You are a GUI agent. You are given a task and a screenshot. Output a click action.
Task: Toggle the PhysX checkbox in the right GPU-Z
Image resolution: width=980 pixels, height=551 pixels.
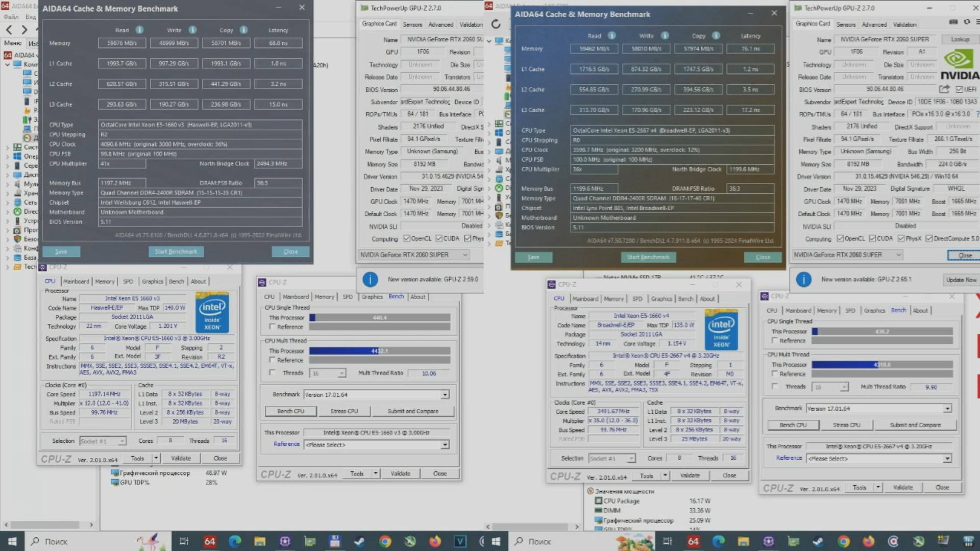pyautogui.click(x=901, y=239)
